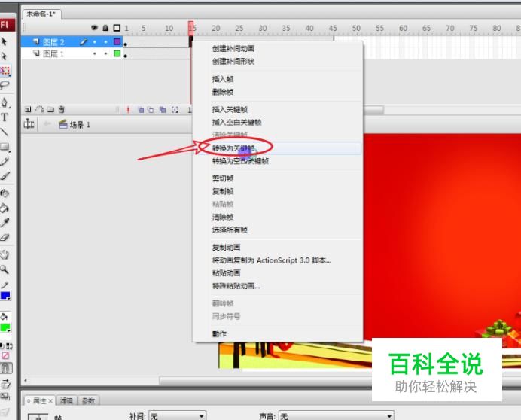
Task: Select the Brush tool
Action: point(5,176)
